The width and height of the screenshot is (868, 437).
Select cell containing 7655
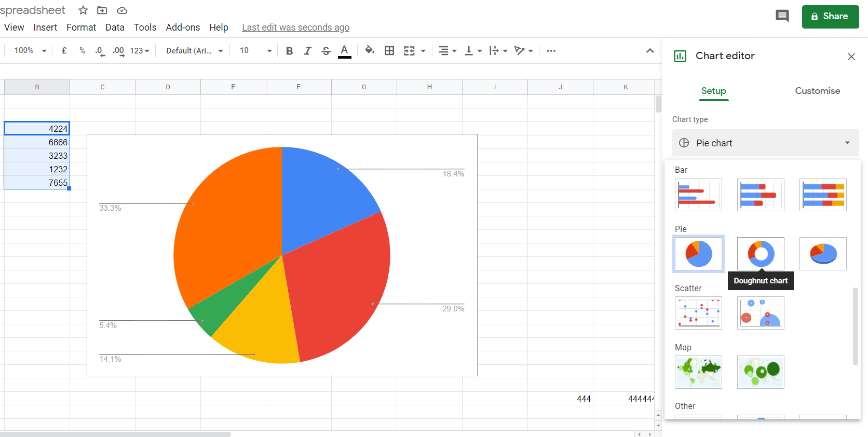(x=37, y=183)
